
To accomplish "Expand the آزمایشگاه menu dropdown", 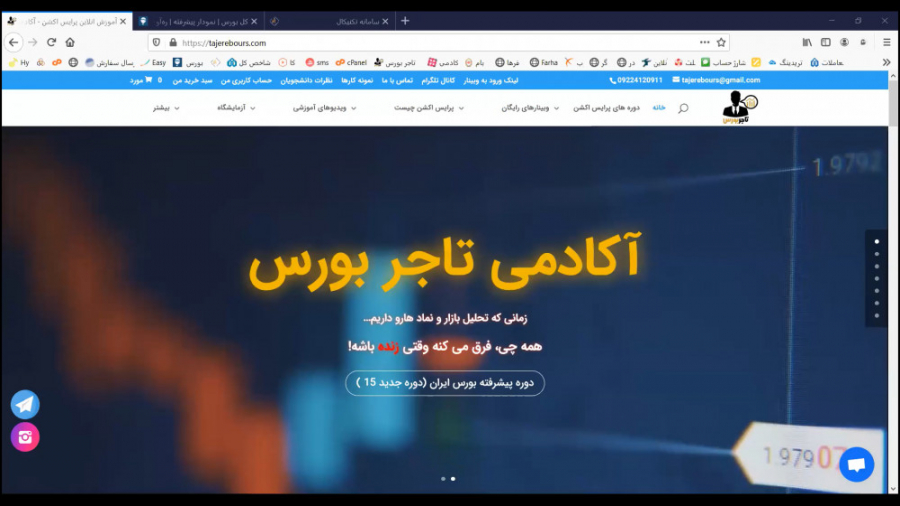I will point(236,108).
